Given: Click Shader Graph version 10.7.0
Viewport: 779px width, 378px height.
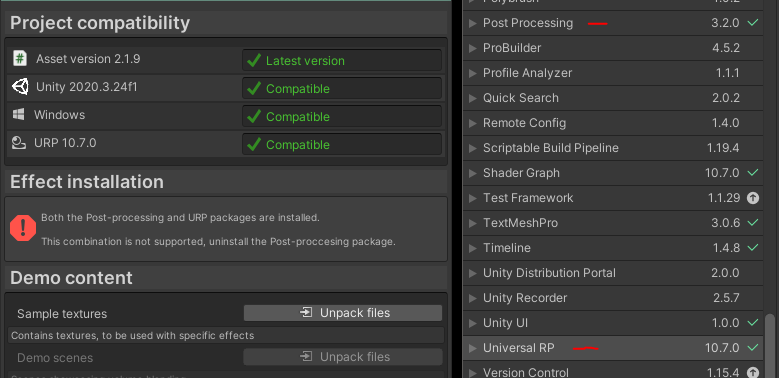Looking at the screenshot, I should click(722, 173).
